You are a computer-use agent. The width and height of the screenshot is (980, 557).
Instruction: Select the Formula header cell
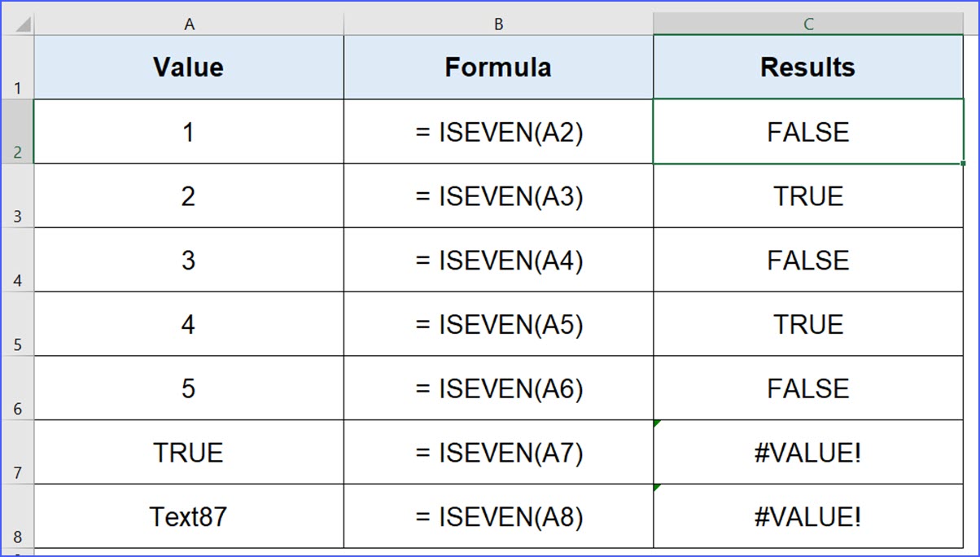coord(497,67)
